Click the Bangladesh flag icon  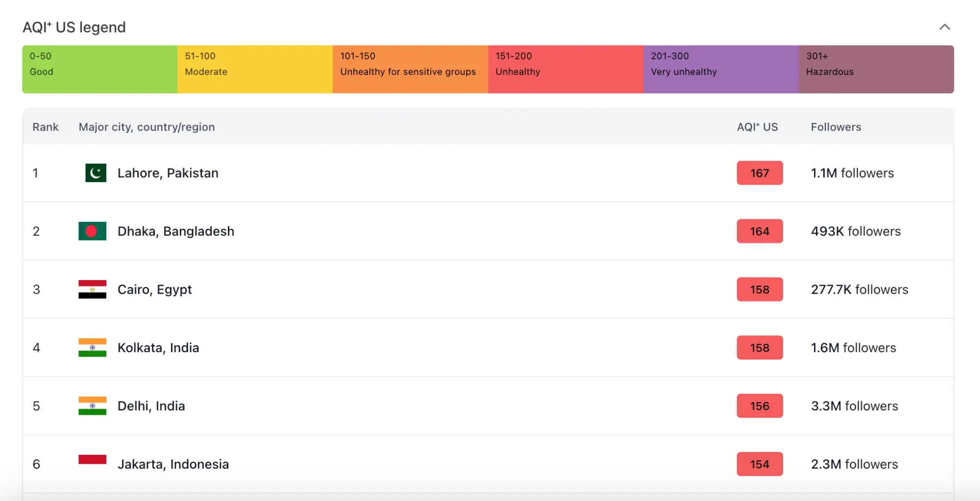92,231
